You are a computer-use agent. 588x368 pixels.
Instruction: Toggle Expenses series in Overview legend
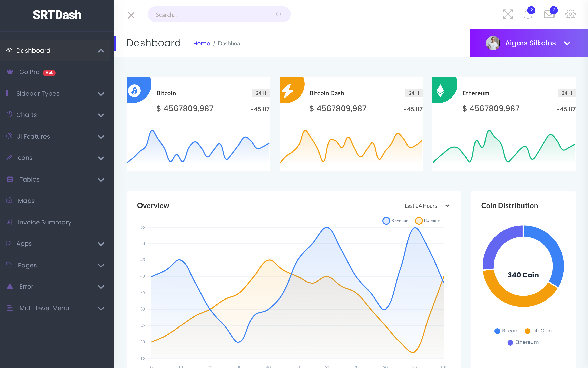[x=429, y=221]
